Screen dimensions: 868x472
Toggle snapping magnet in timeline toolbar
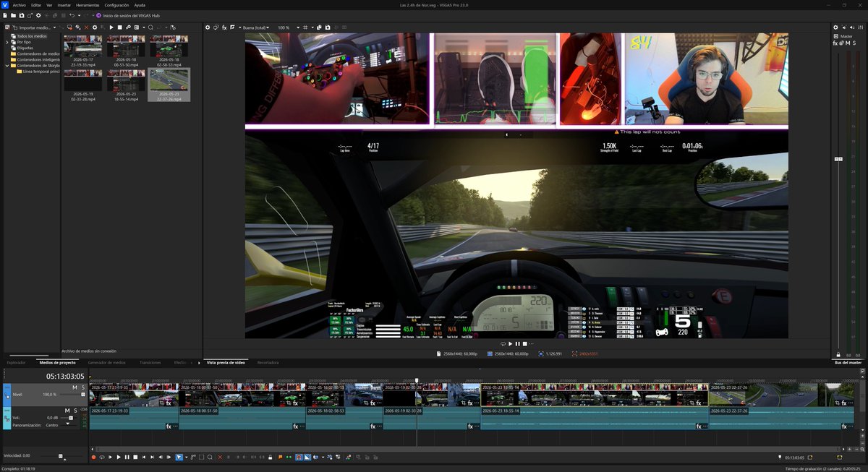[299, 458]
